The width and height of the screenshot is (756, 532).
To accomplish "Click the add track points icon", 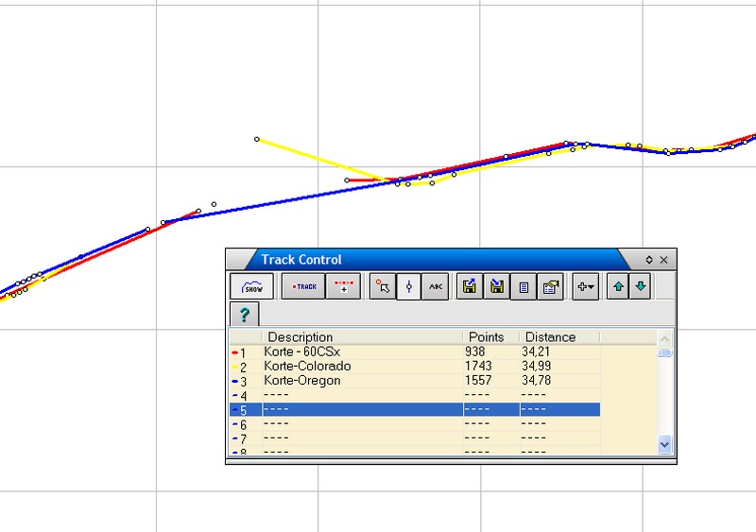I will click(x=343, y=286).
